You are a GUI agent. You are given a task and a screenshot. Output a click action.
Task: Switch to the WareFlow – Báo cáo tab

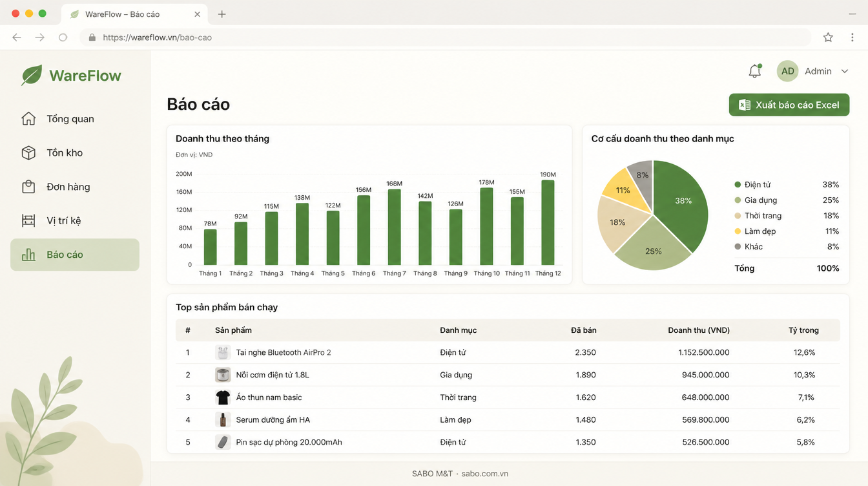pyautogui.click(x=134, y=14)
